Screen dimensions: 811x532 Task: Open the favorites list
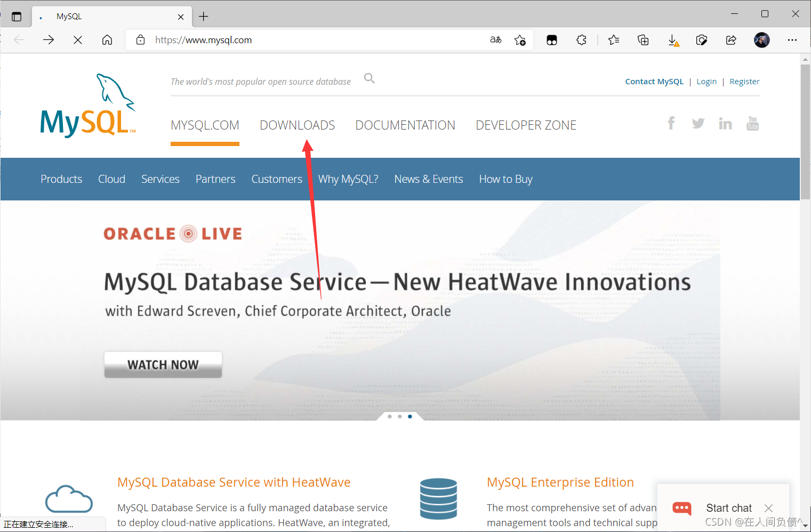614,40
